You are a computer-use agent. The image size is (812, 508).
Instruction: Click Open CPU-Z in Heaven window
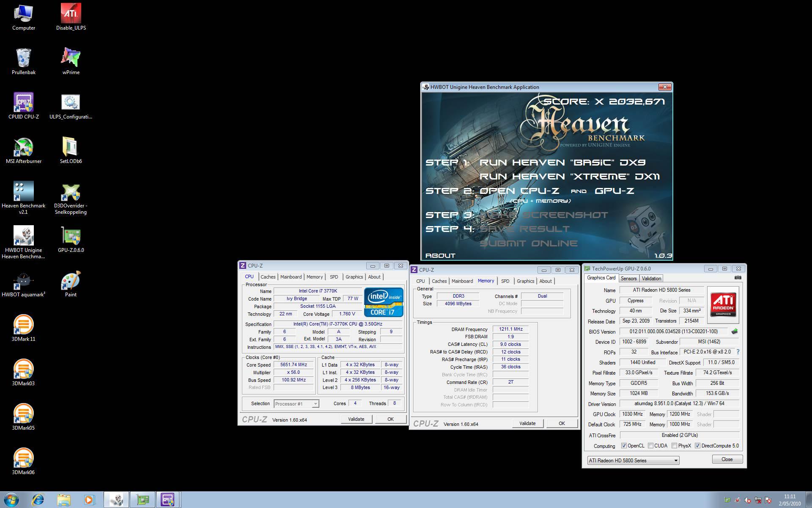(x=519, y=191)
